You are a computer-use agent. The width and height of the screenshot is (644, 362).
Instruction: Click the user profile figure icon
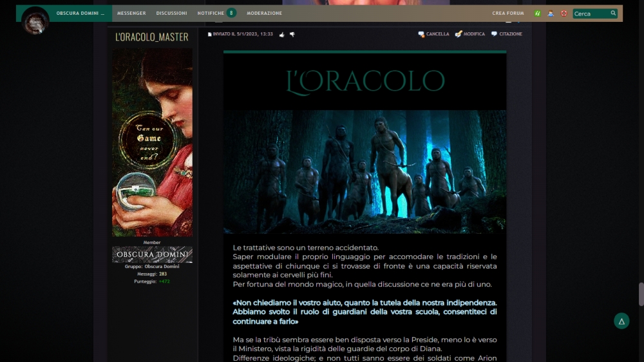(551, 14)
